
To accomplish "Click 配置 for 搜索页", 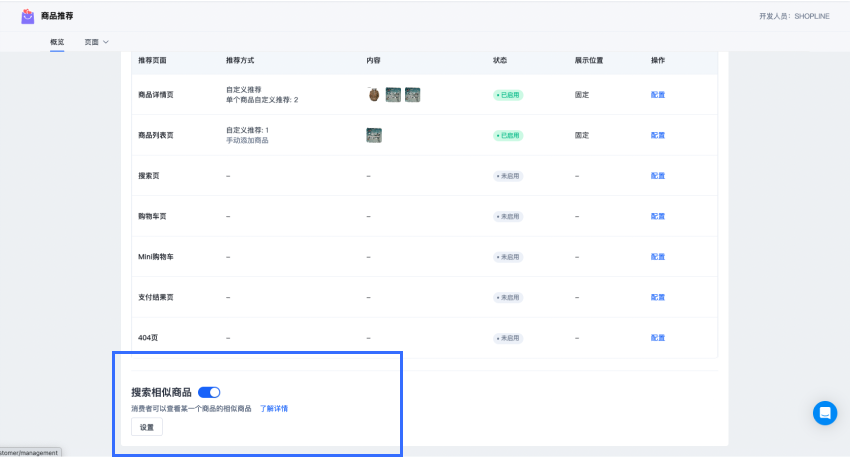I will [x=658, y=176].
